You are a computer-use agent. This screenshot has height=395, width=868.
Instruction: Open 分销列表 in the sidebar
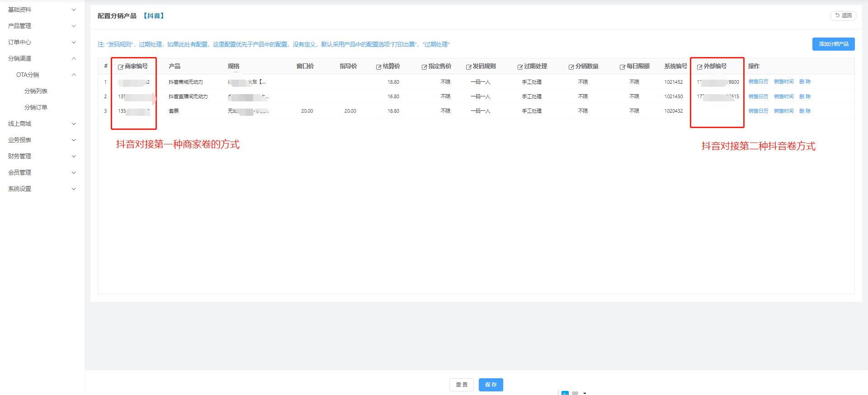coord(36,91)
